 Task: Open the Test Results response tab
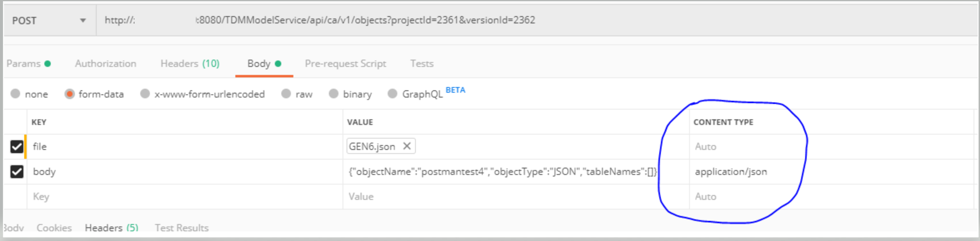pyautogui.click(x=182, y=228)
